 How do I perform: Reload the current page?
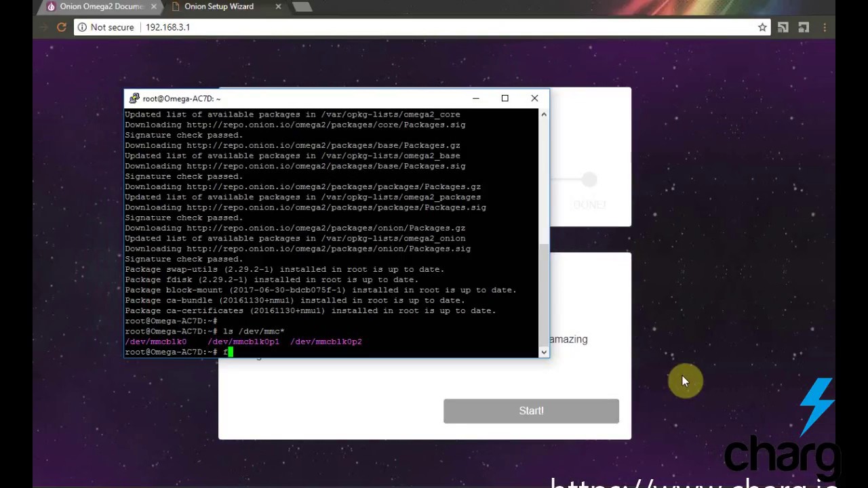pos(62,27)
